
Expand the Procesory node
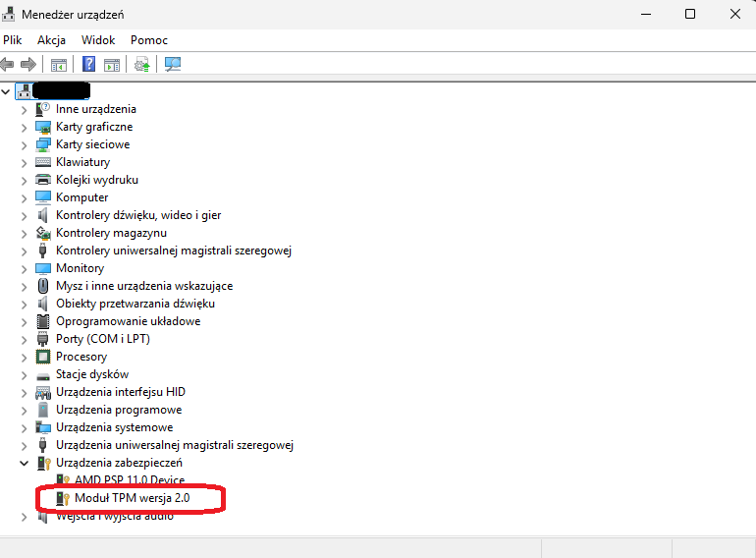(x=25, y=357)
